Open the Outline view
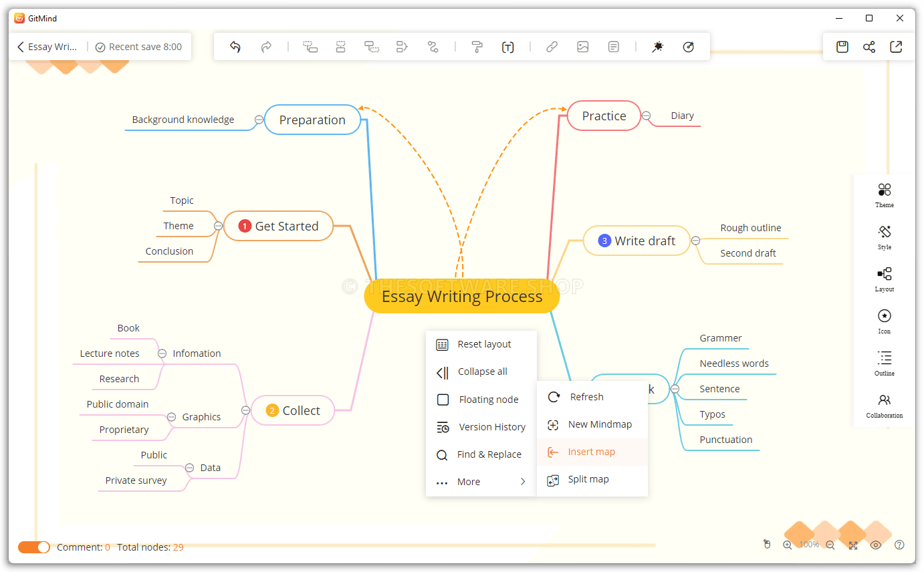 pos(885,364)
